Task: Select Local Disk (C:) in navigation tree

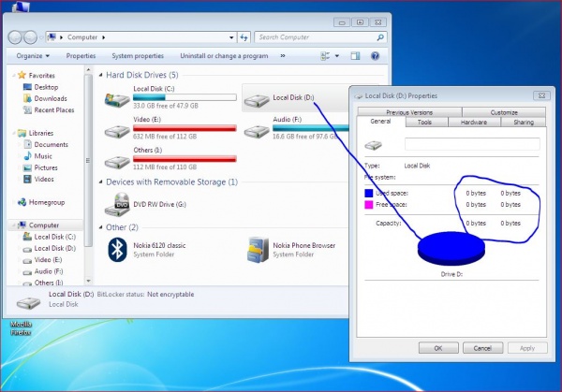Action: point(54,237)
